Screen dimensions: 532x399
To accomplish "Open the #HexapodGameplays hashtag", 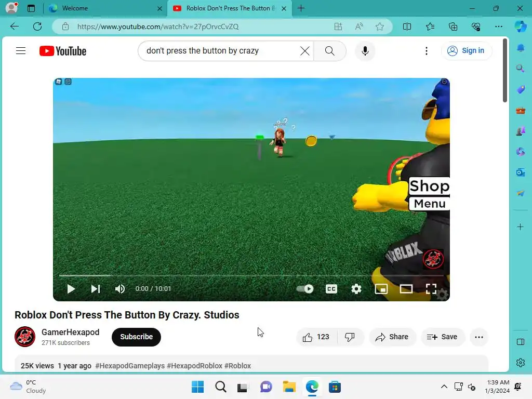I will (130, 366).
